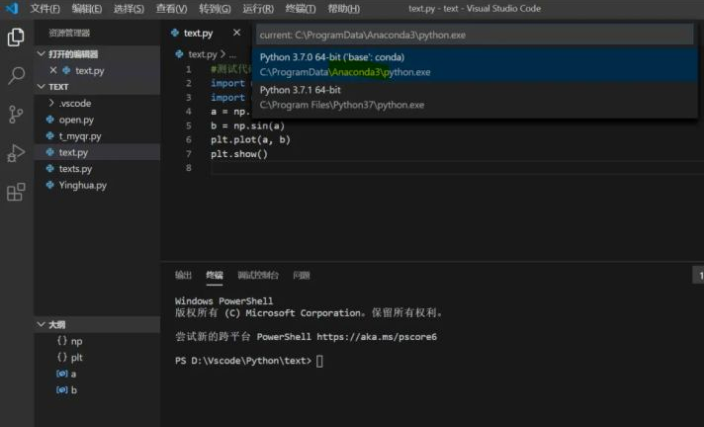Jump to plt symbol in outline
The width and height of the screenshot is (704, 427).
[97, 357]
